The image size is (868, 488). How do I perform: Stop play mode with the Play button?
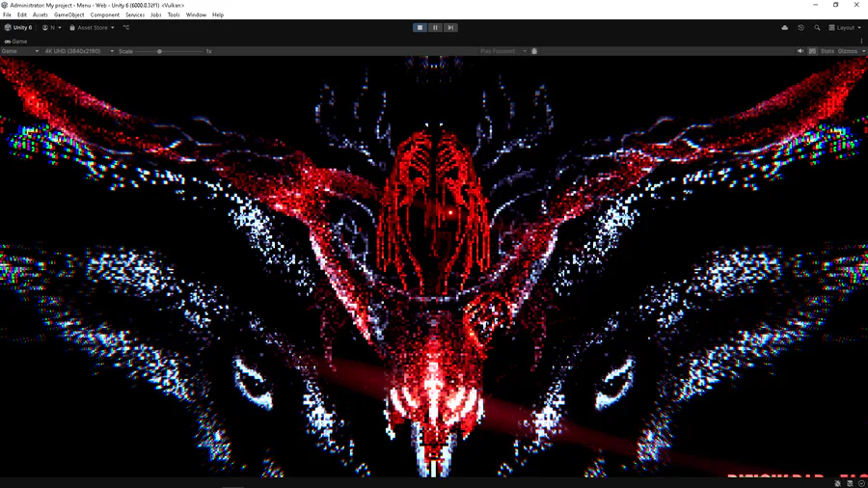point(420,28)
